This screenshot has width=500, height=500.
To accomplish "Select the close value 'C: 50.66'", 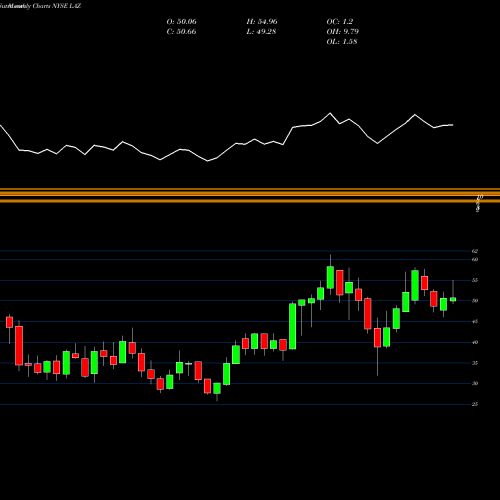I will (x=182, y=32).
